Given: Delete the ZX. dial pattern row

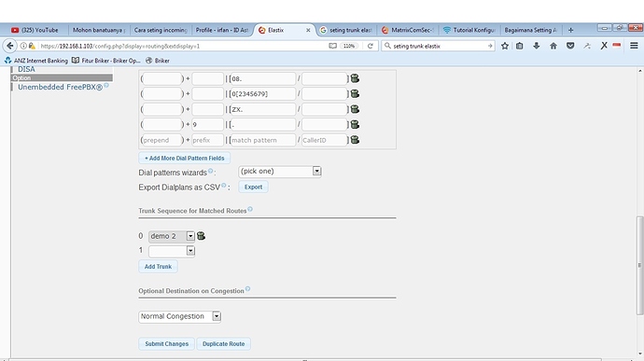Looking at the screenshot, I should (355, 109).
